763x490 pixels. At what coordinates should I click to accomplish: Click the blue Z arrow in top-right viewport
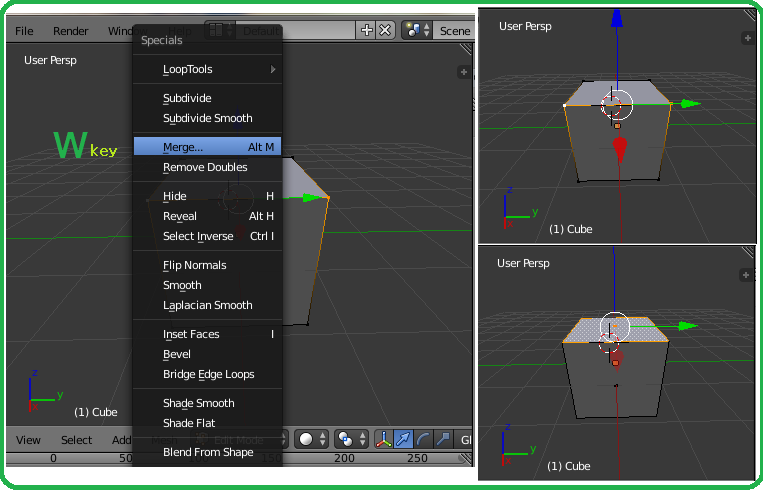617,18
